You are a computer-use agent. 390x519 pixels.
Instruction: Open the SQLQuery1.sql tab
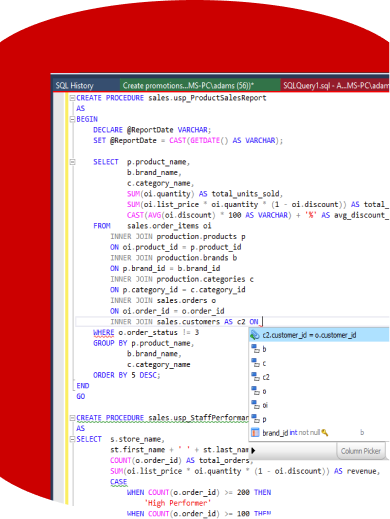(x=335, y=86)
